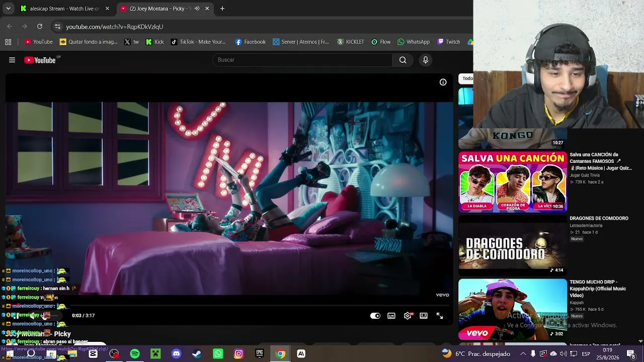The height and width of the screenshot is (362, 644).
Task: Open the Quitar fondo a imagen bookmark
Action: click(x=89, y=42)
